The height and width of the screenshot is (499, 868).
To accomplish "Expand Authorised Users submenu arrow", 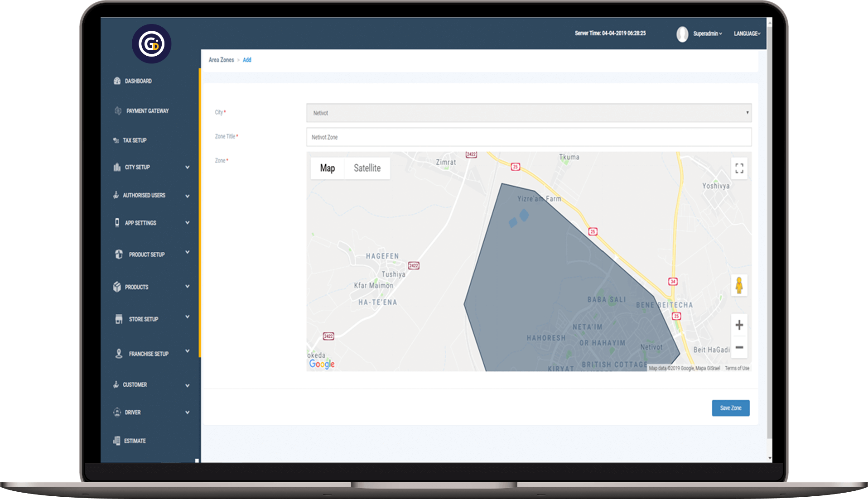I will [187, 196].
